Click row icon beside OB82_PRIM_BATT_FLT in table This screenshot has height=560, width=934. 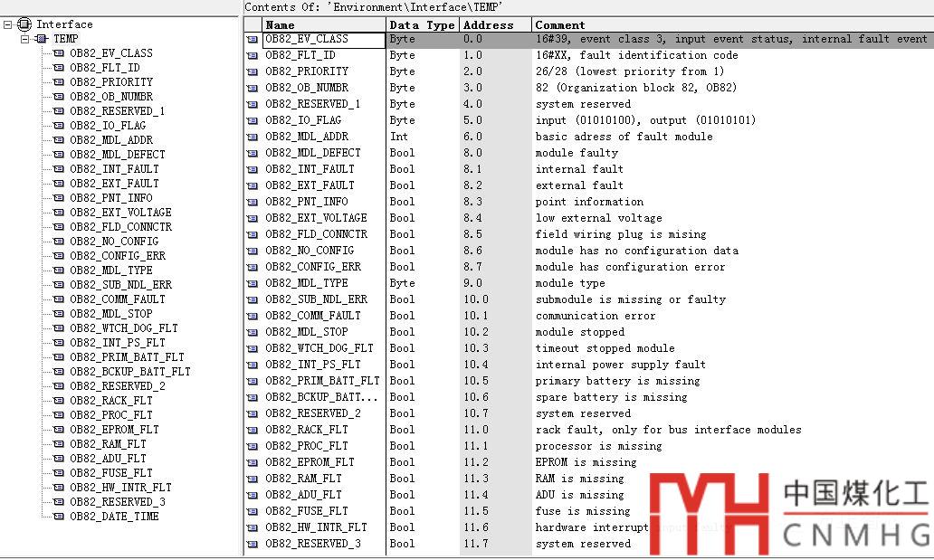(253, 381)
